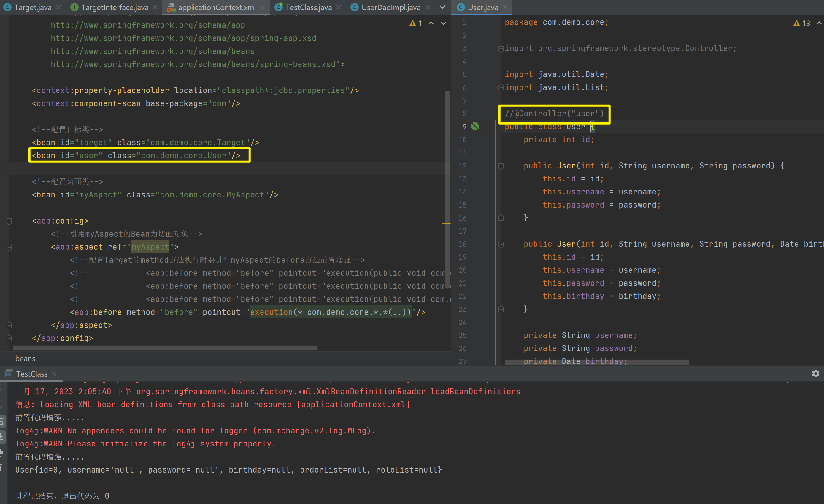
Task: Go to next highlighted problem in XML editor
Action: pyautogui.click(x=443, y=23)
